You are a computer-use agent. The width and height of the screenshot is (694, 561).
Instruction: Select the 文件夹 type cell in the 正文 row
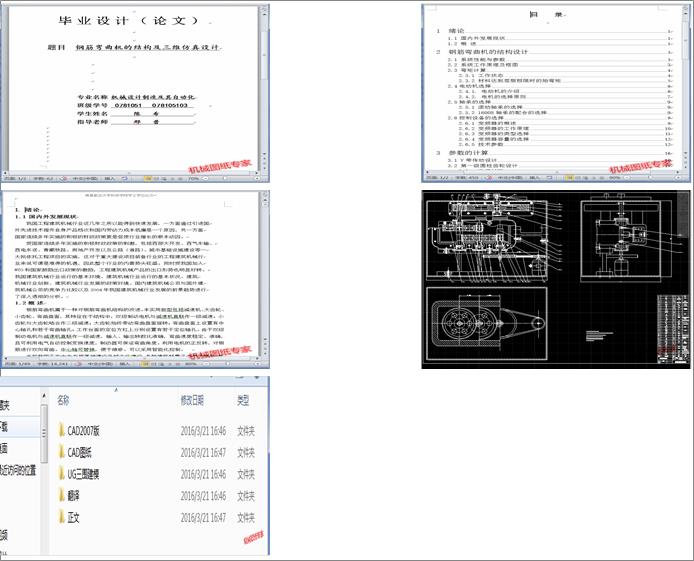[246, 517]
